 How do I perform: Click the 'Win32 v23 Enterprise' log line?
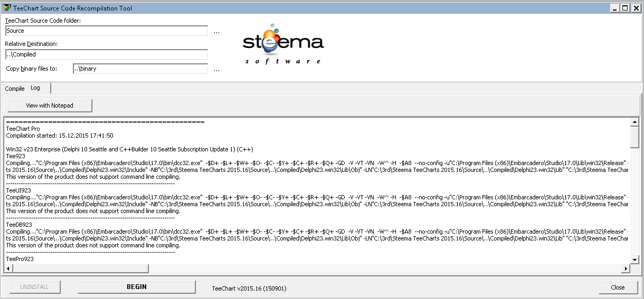click(x=129, y=149)
